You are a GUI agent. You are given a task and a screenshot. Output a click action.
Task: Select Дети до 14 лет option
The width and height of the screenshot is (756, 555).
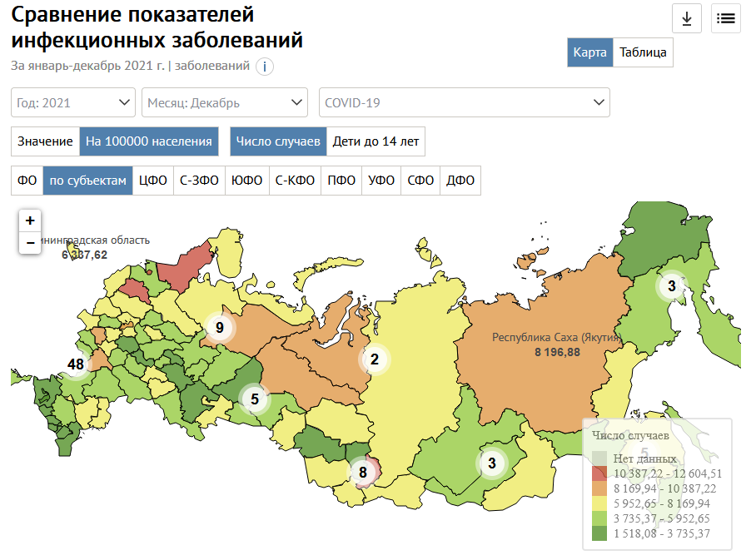tap(376, 141)
